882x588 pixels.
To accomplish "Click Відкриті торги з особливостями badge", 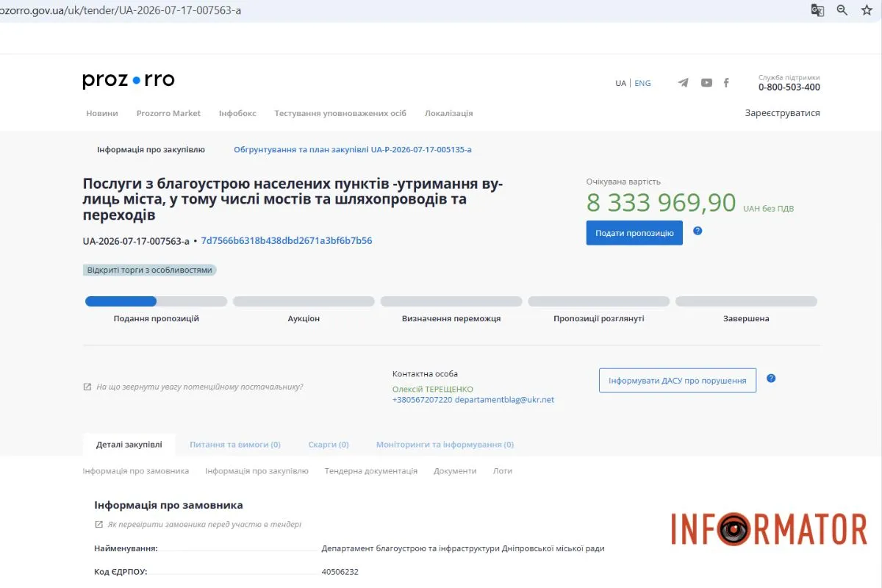I will [x=150, y=270].
